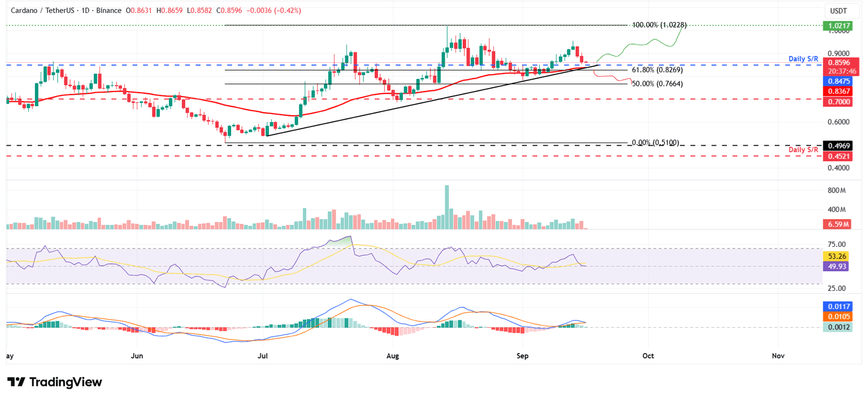Click the current price label 0.8596
The width and height of the screenshot is (868, 400).
(x=839, y=62)
